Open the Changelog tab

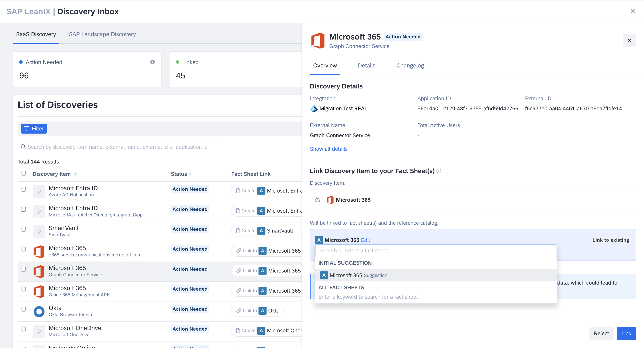point(410,65)
